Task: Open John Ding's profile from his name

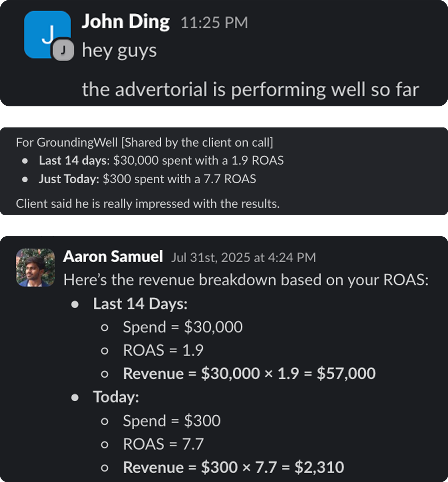Action: (x=126, y=22)
